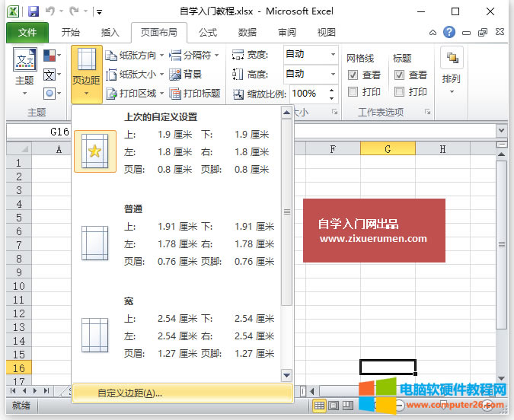Increase 缩放比例 scale with up spinner arrow
Viewport: 514px width, 420px height.
[332, 90]
